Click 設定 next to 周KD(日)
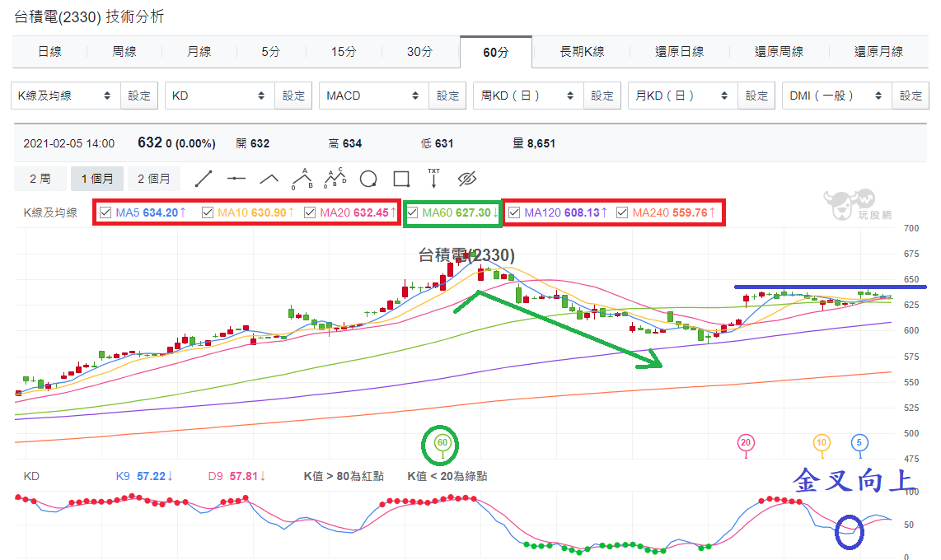This screenshot has height=560, width=941. tap(602, 96)
